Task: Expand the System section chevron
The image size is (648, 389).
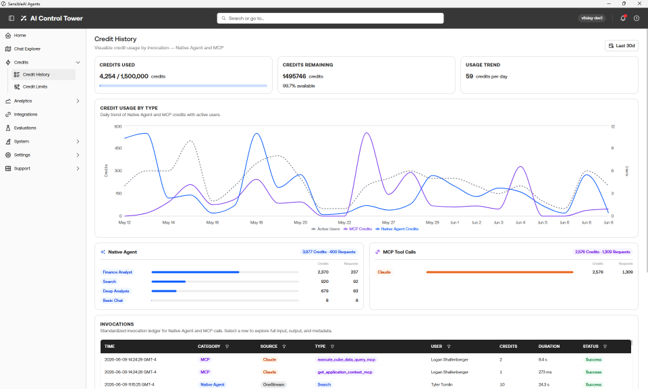Action: click(78, 141)
